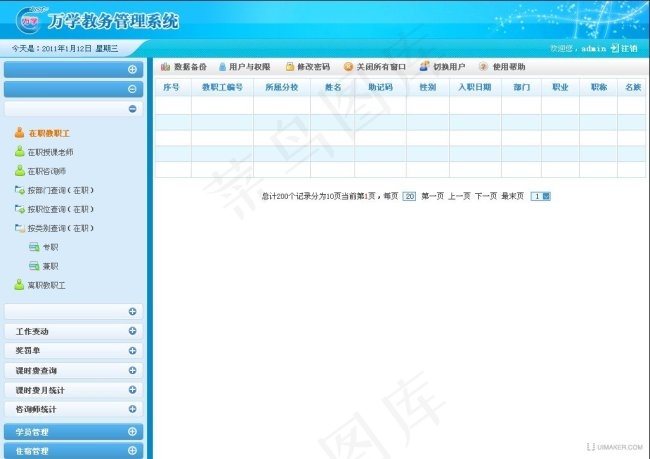This screenshot has height=459, width=650.
Task: Collapse 按类别查询(在职) folder
Action: (54, 228)
